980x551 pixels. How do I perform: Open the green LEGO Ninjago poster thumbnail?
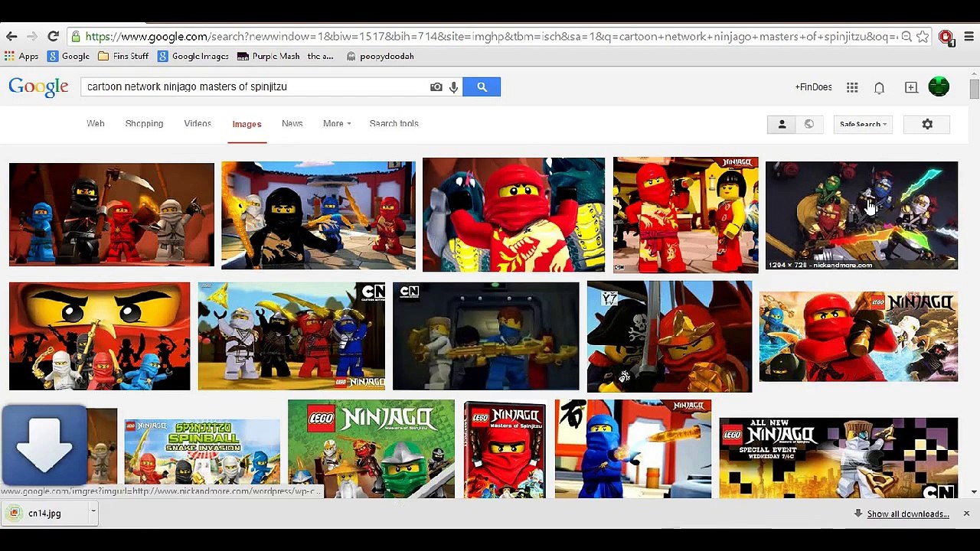pos(371,448)
